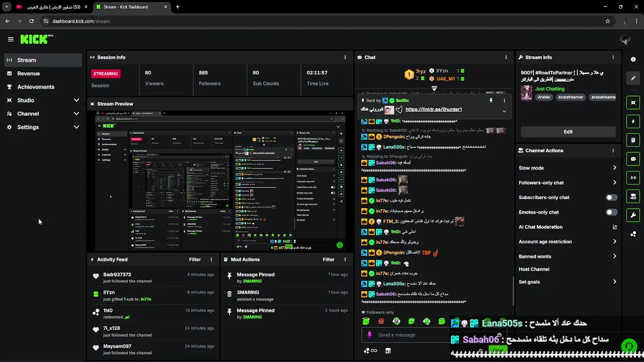
Task: Open the Achievements page in sidebar
Action: (43, 87)
